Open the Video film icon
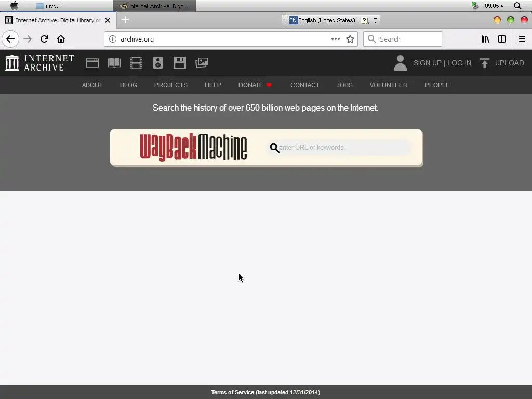 136,63
